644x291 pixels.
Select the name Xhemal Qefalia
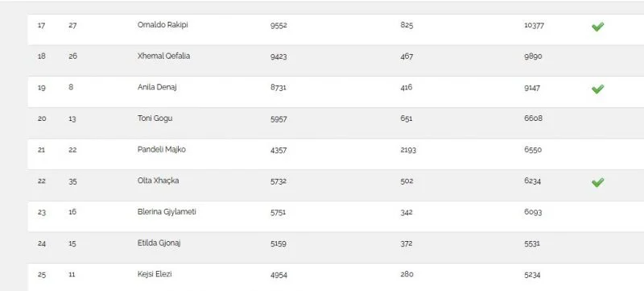coord(163,56)
